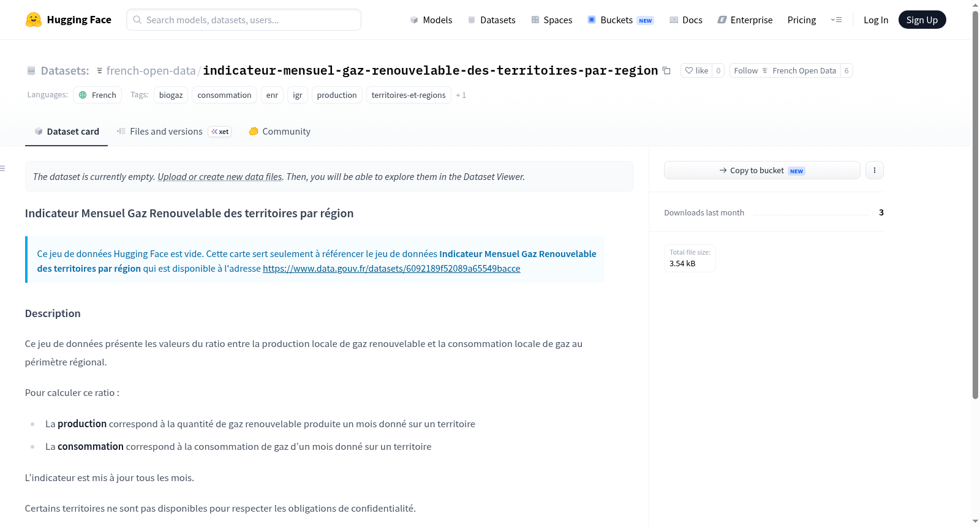980x527 pixels.
Task: Click 'Upload or create new data files' link
Action: coord(220,176)
